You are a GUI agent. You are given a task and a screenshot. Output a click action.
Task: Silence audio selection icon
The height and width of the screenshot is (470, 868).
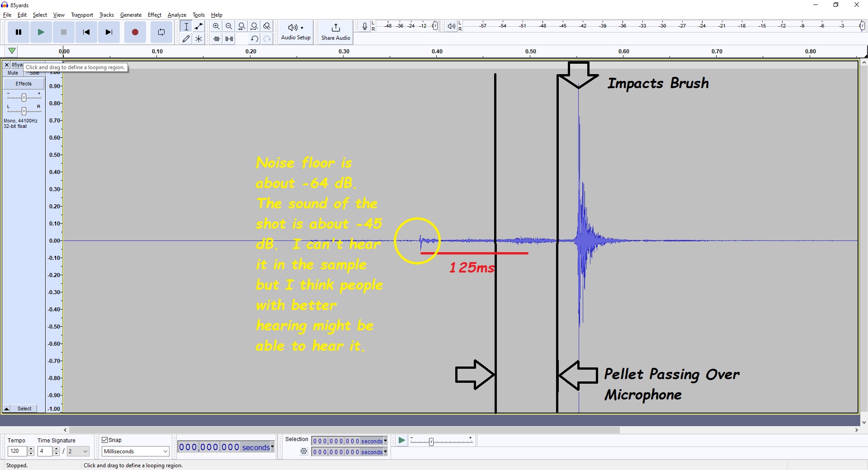[229, 39]
